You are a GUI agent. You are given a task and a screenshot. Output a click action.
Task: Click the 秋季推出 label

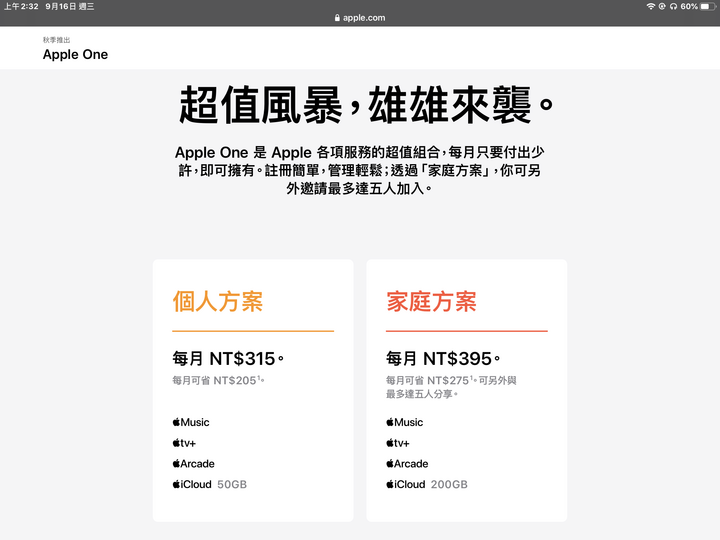point(56,40)
